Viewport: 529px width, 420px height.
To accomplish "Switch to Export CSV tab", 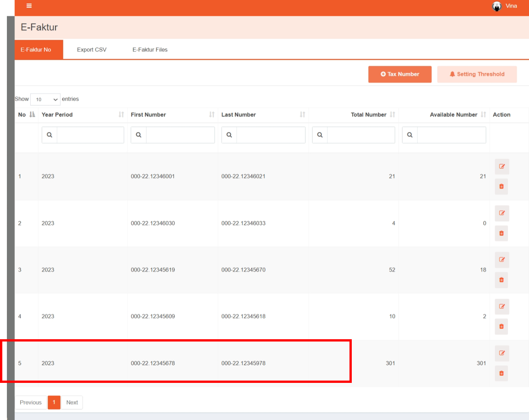I will [91, 50].
